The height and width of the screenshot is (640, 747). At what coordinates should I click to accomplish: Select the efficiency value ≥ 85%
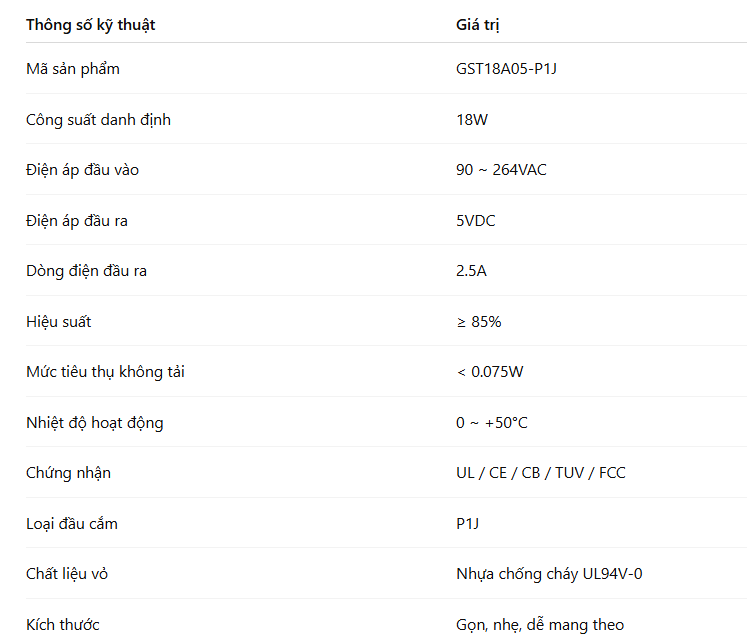tap(478, 322)
